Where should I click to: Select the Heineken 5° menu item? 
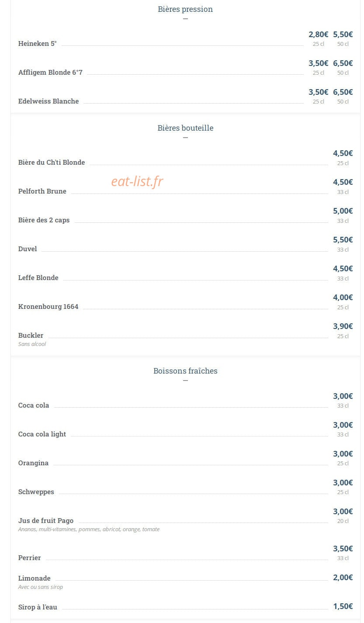tap(38, 44)
